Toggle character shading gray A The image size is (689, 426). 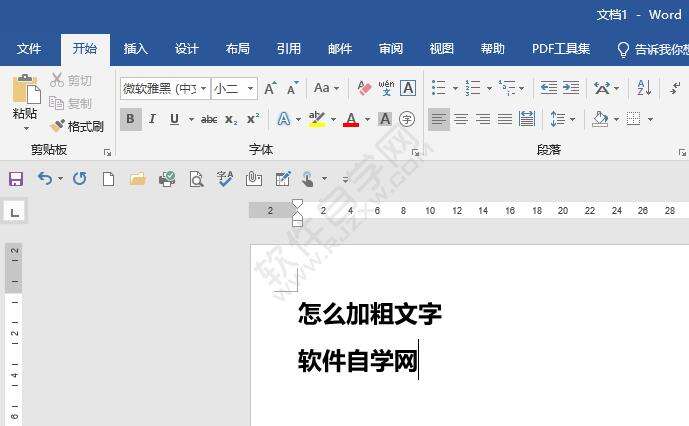pos(385,119)
